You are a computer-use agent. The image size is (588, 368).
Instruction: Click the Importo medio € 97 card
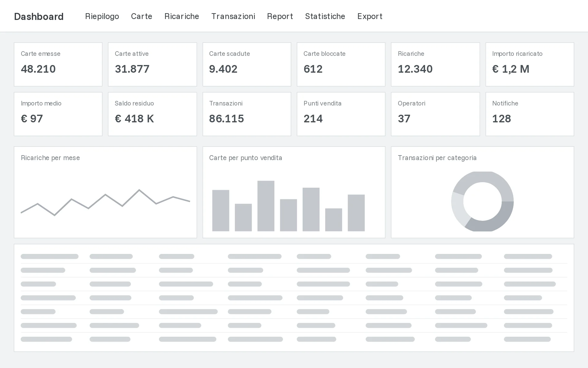(x=58, y=114)
